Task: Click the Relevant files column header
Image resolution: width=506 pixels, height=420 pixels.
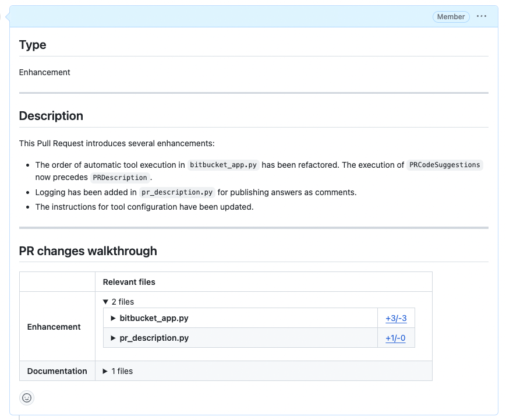Action: tap(129, 282)
